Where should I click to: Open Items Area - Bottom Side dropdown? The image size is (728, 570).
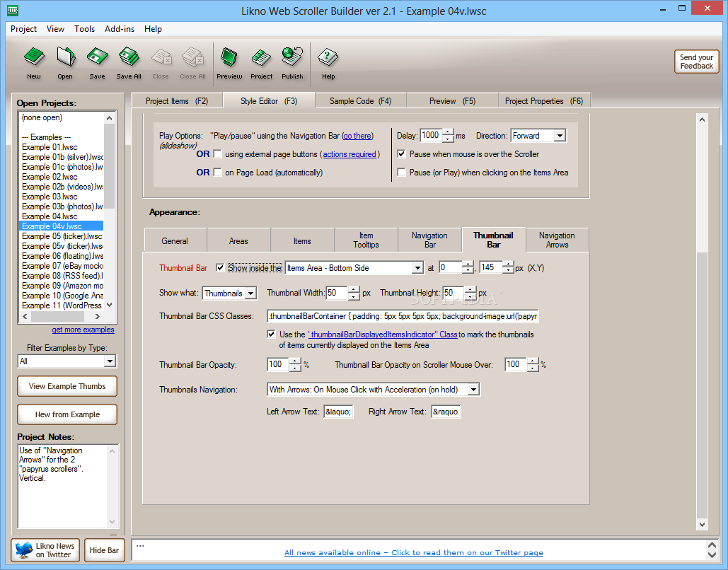(x=417, y=268)
